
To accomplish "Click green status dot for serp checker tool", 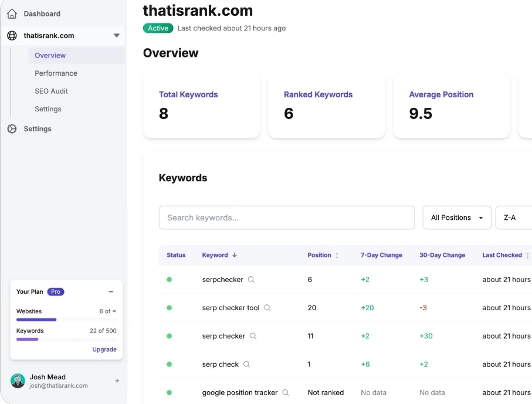I will click(x=170, y=308).
